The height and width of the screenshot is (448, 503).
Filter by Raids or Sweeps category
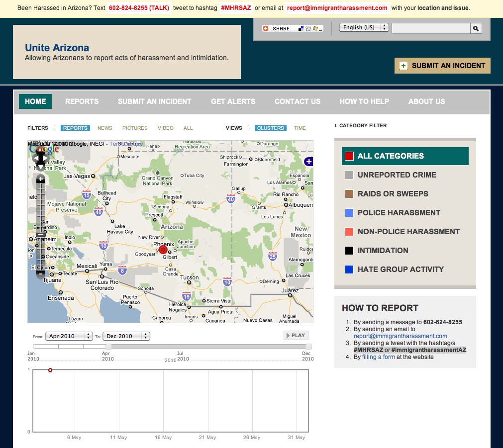pyautogui.click(x=393, y=194)
